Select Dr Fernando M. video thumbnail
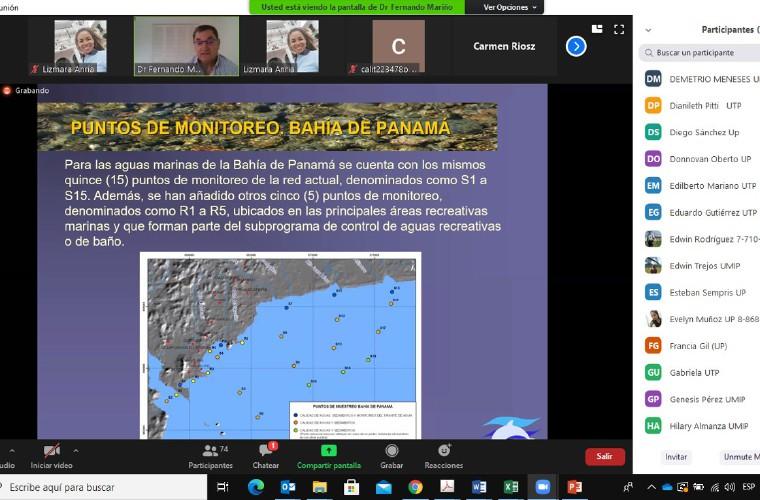 coord(186,46)
